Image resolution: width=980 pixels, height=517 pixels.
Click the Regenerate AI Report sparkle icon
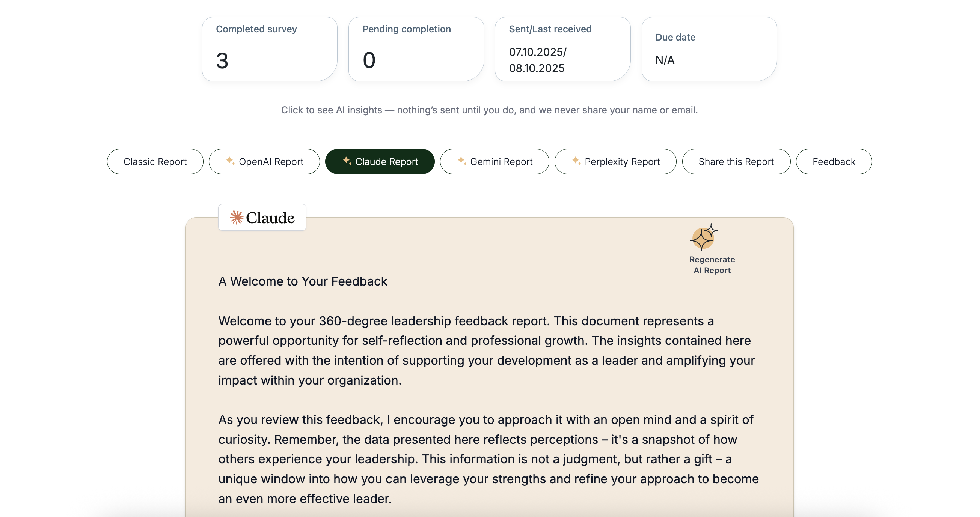click(703, 237)
